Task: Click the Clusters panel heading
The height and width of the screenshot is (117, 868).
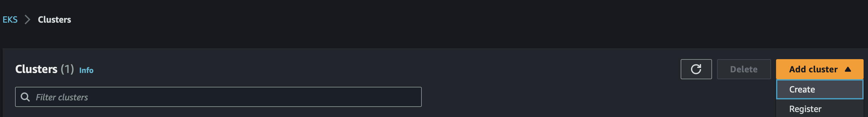Action: 36,69
